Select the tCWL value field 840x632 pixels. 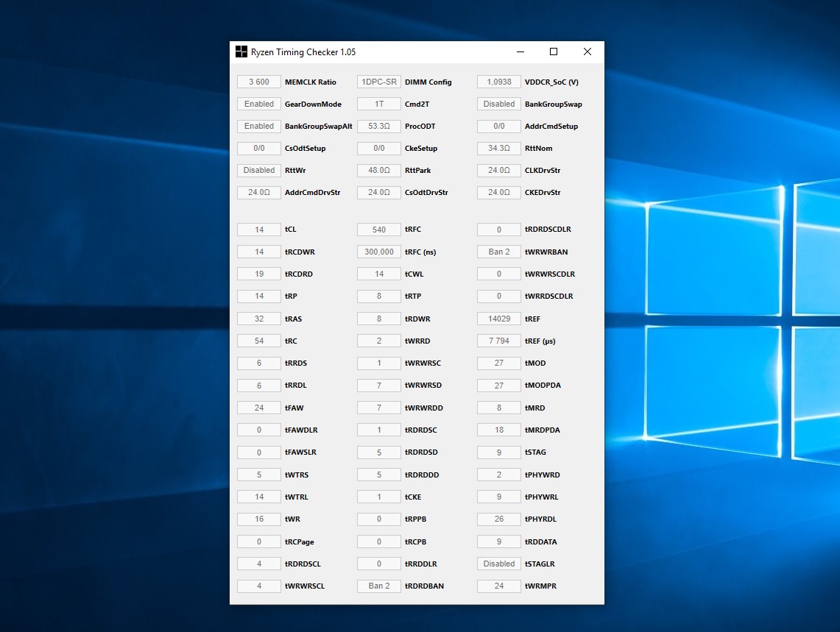(379, 274)
